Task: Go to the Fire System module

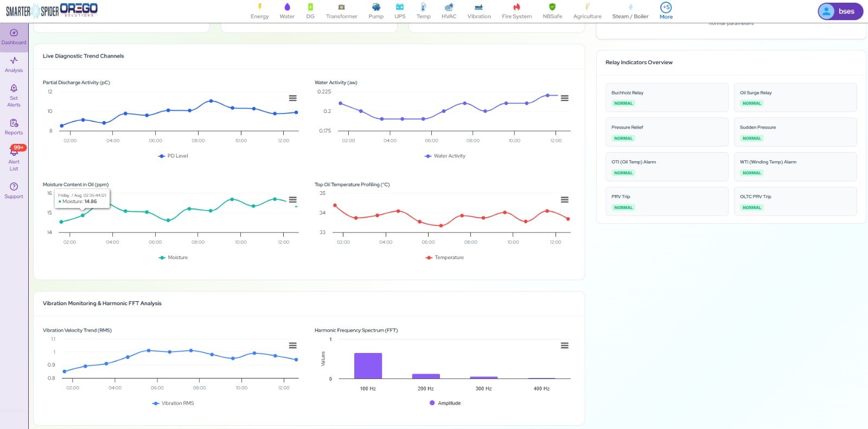Action: (516, 7)
